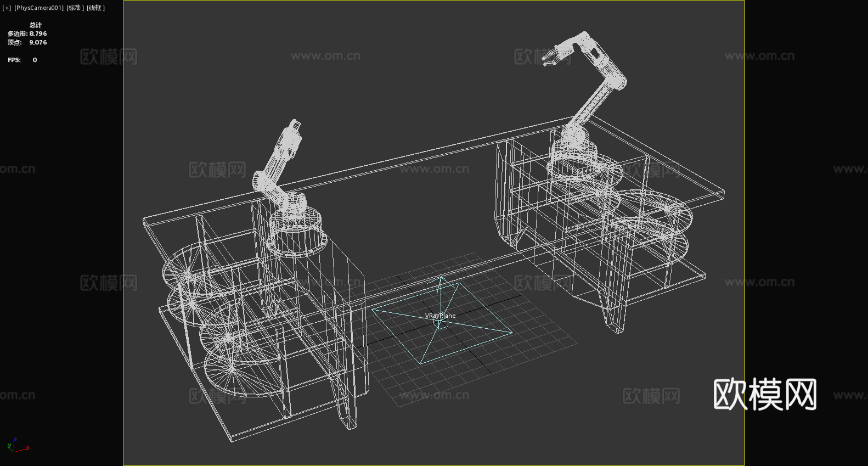The image size is (868, 466).
Task: Click the FPS: 0 statistic
Action: coord(22,60)
